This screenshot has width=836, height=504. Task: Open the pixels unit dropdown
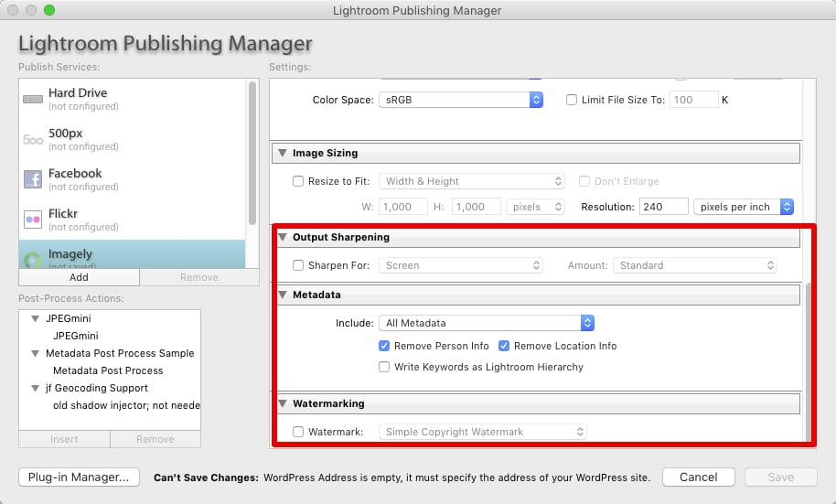click(x=535, y=207)
